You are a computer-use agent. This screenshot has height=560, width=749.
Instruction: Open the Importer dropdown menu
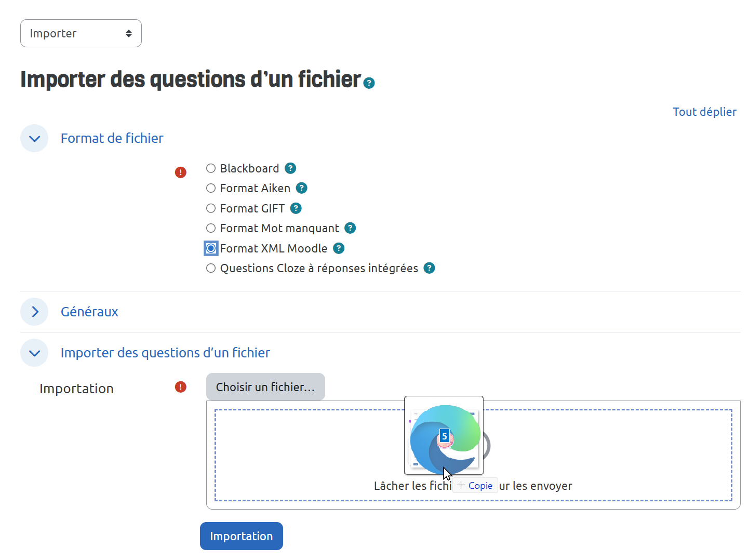tap(81, 33)
